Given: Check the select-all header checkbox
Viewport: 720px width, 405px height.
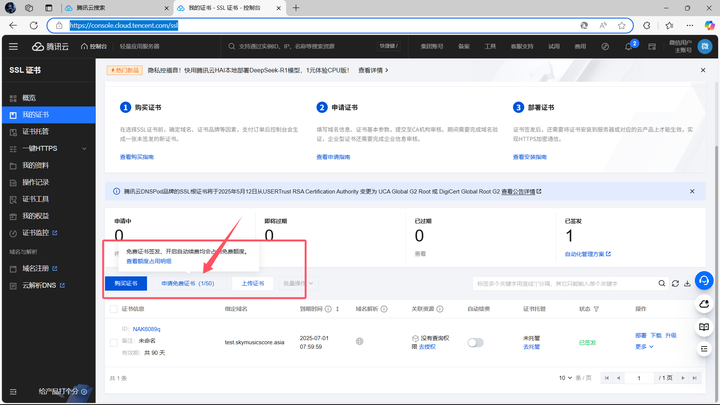Looking at the screenshot, I should (114, 309).
